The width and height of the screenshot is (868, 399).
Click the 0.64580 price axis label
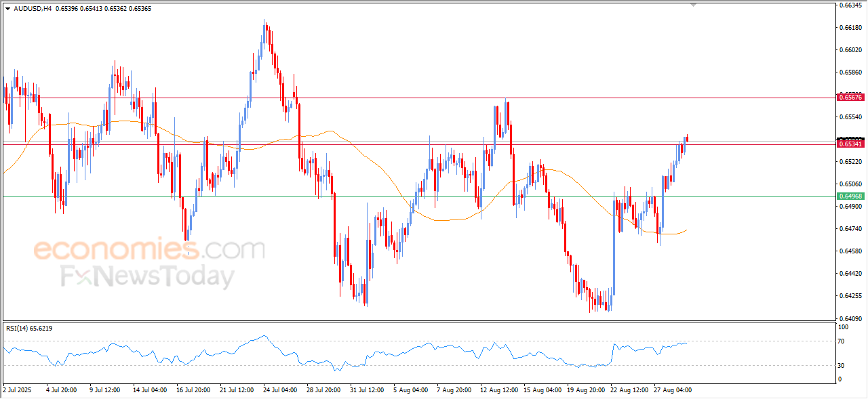coord(851,251)
